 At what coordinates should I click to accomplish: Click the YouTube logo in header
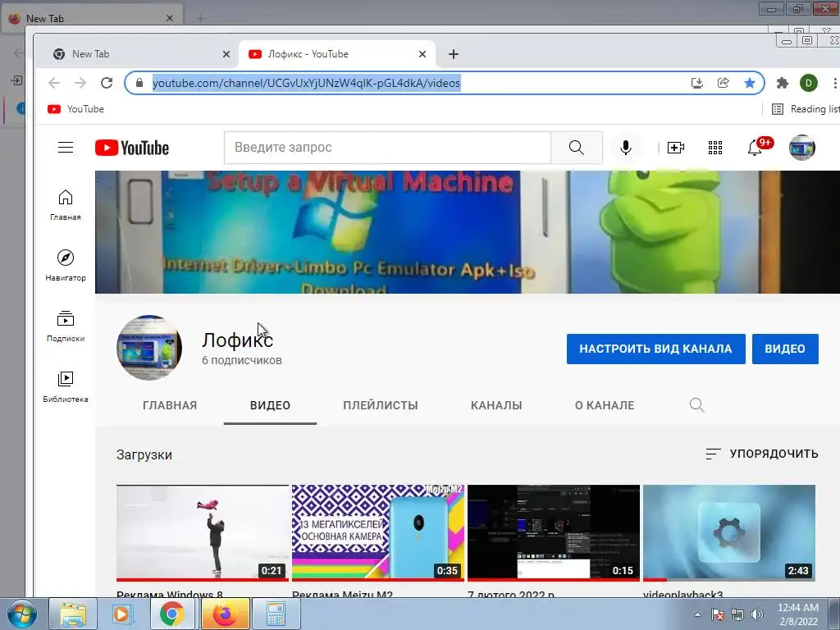point(132,148)
